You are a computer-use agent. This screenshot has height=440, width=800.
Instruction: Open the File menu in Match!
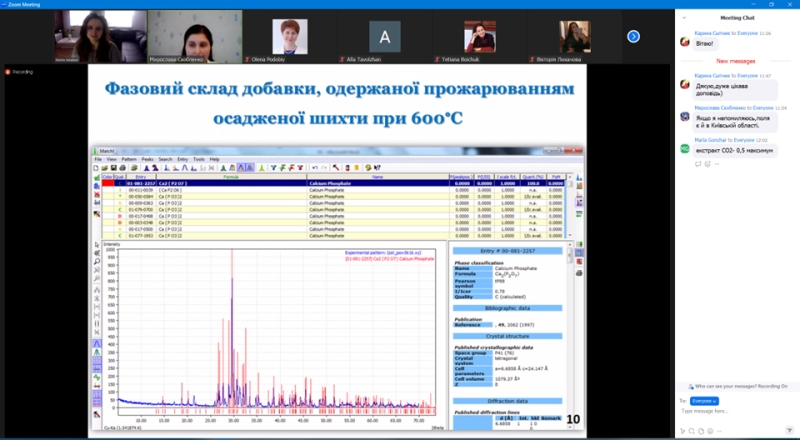[98, 159]
